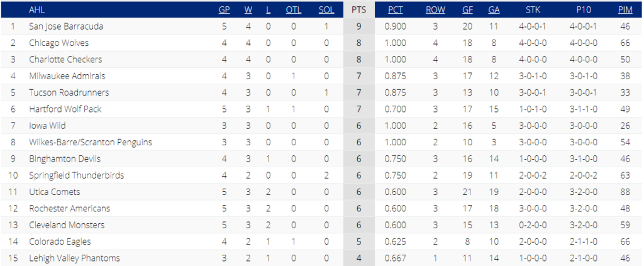Image resolution: width=644 pixels, height=266 pixels.
Task: Sort standings by ROW header
Action: click(x=435, y=10)
